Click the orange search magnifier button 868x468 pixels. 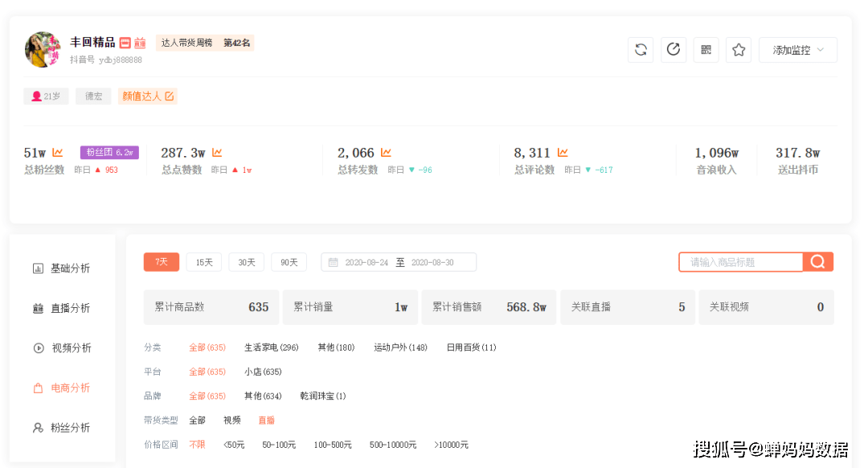coord(817,262)
